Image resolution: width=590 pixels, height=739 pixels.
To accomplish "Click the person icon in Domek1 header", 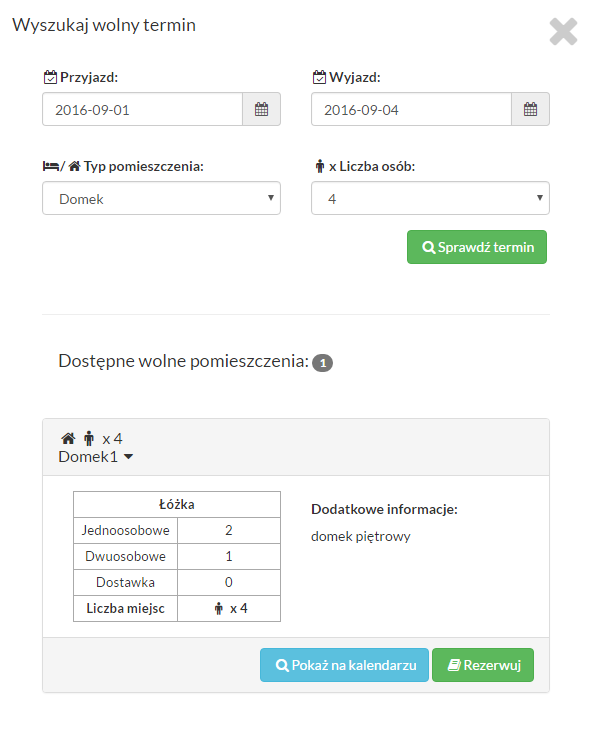I will click(x=89, y=439).
